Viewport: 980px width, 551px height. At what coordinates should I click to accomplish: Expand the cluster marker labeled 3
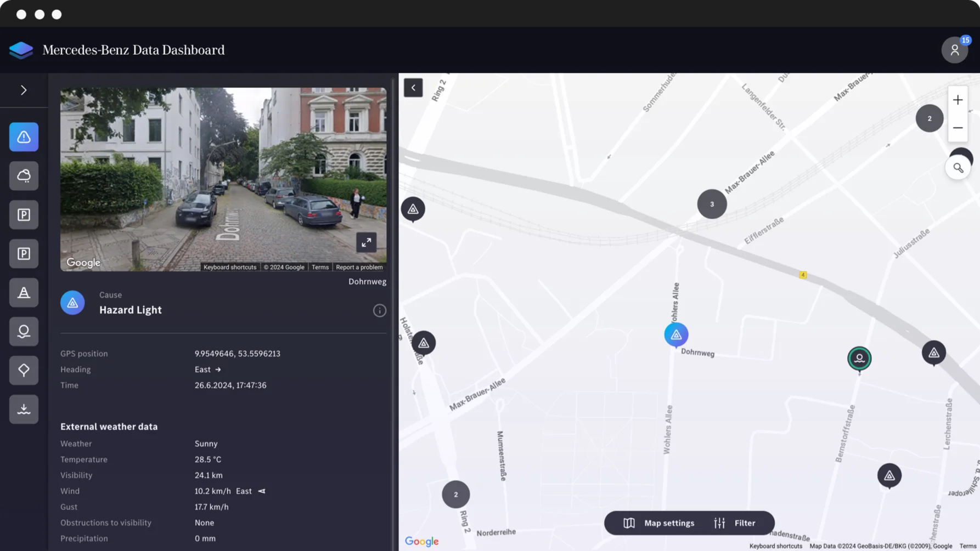pos(712,203)
